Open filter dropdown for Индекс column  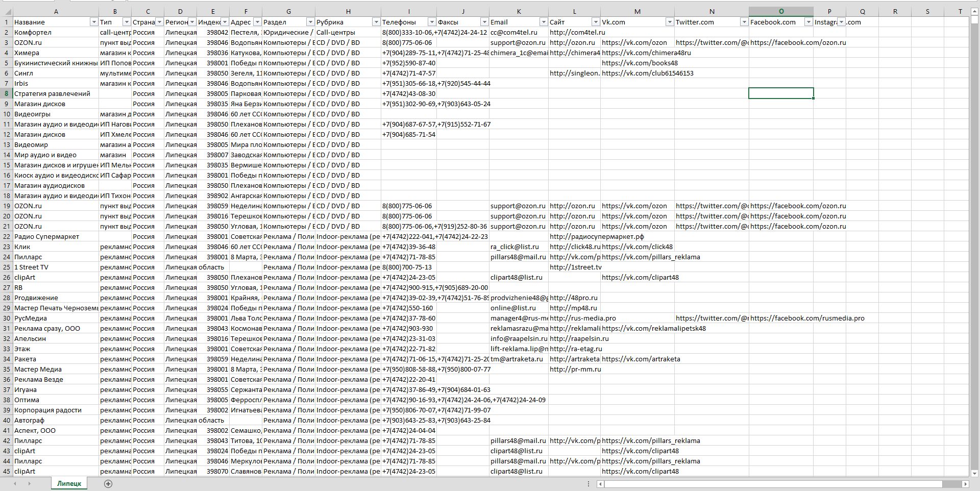225,22
